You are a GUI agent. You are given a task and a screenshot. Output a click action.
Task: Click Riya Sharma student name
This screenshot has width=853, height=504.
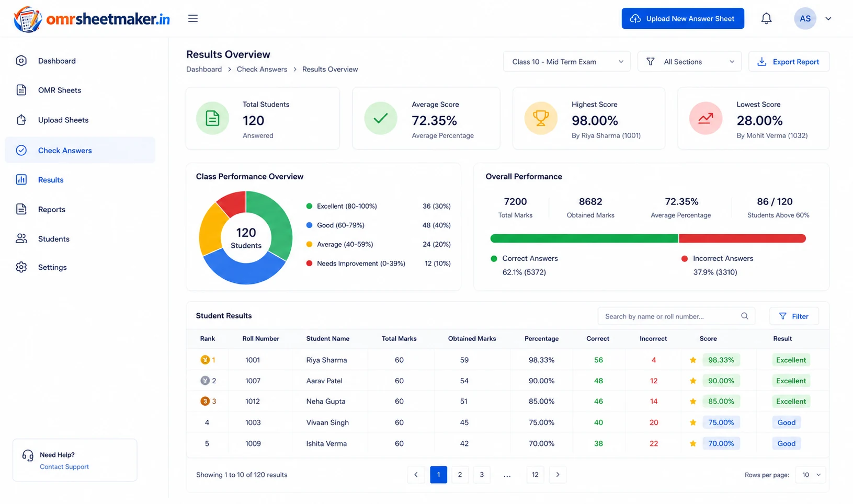(326, 360)
